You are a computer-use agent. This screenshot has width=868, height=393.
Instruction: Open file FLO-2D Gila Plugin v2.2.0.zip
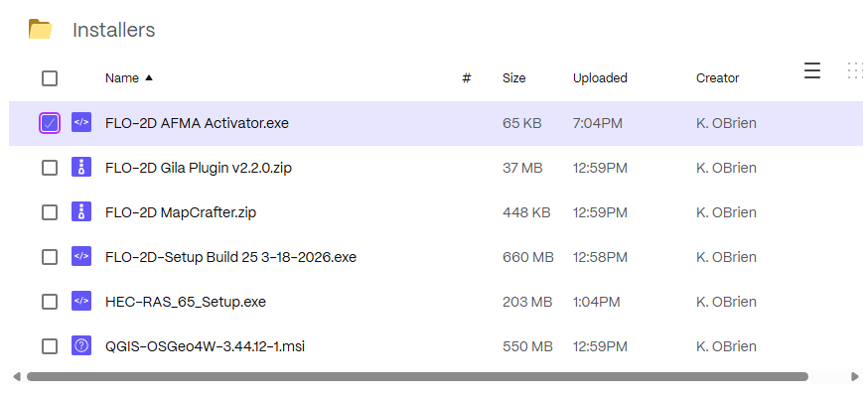click(x=199, y=168)
